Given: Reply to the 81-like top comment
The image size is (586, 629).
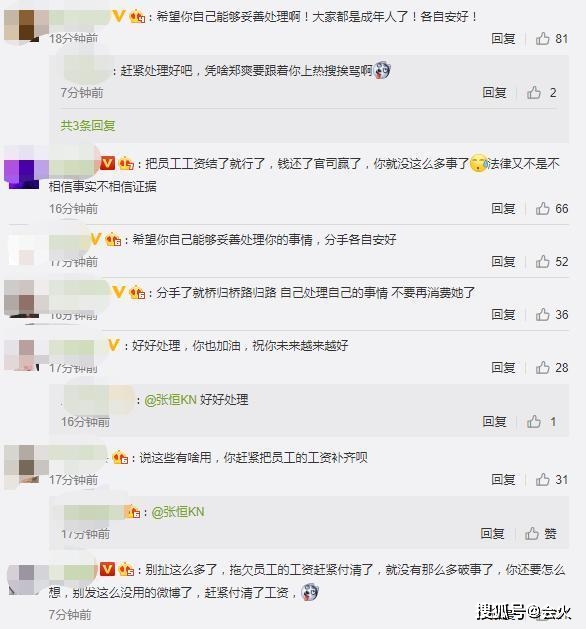Looking at the screenshot, I should (x=503, y=39).
